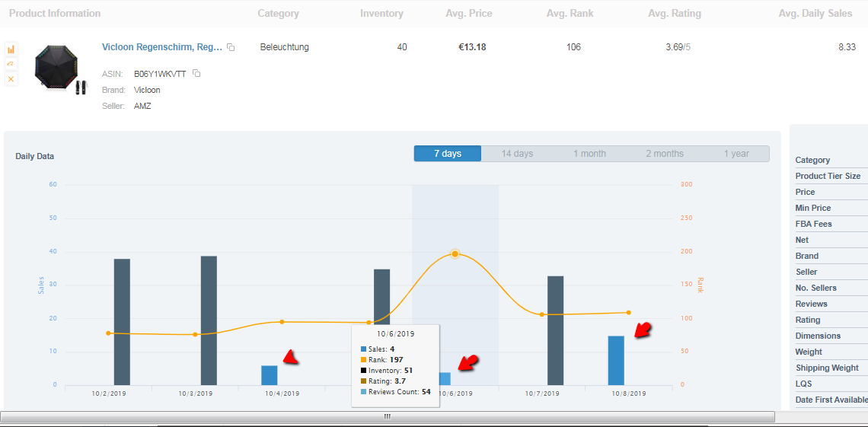Click Min Price row label

813,208
